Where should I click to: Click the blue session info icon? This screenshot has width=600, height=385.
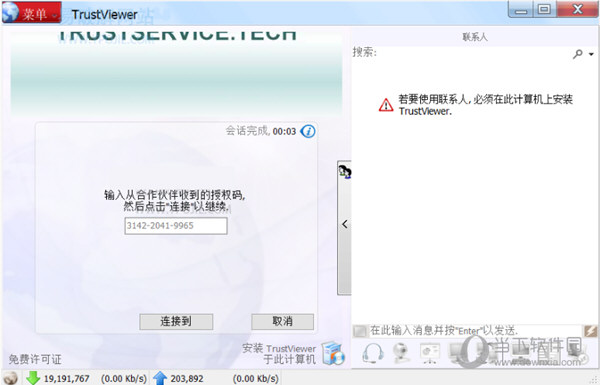point(308,131)
